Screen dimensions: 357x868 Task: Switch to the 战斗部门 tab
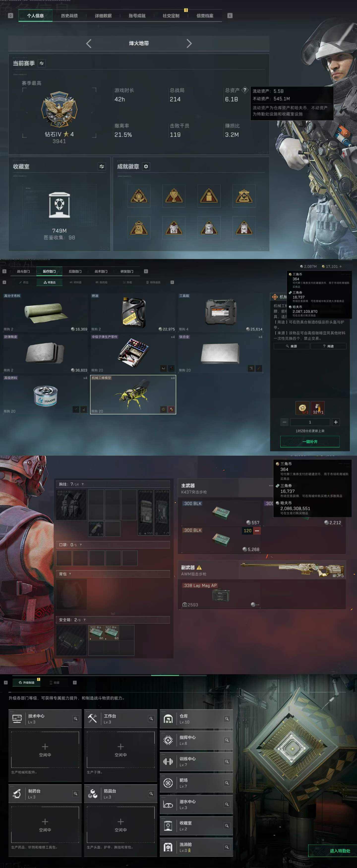tap(24, 271)
